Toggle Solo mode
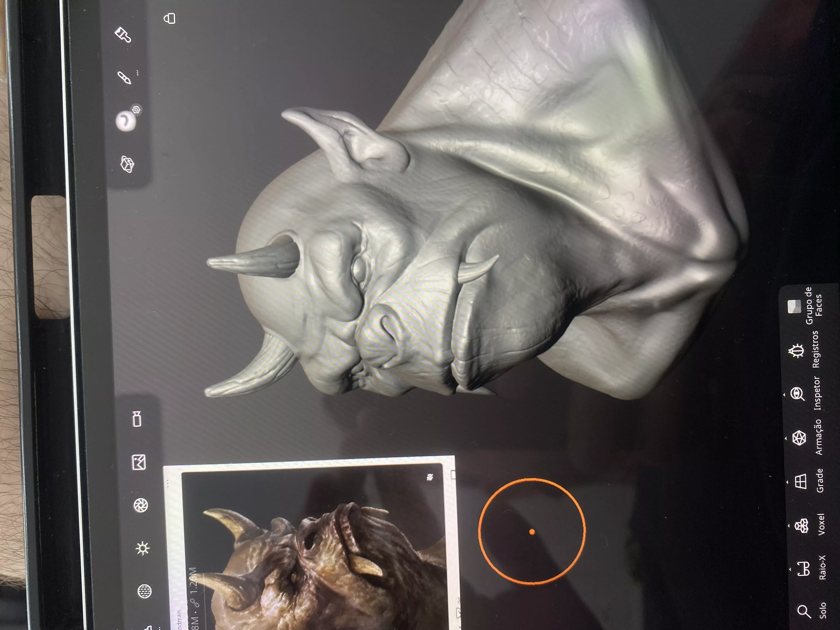Image resolution: width=840 pixels, height=630 pixels. 811,611
